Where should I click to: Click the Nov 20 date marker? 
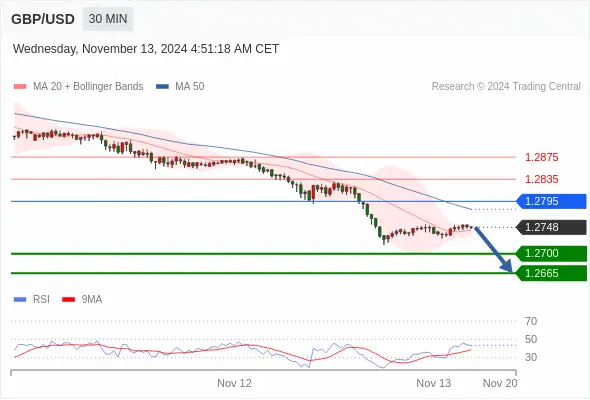coord(500,383)
